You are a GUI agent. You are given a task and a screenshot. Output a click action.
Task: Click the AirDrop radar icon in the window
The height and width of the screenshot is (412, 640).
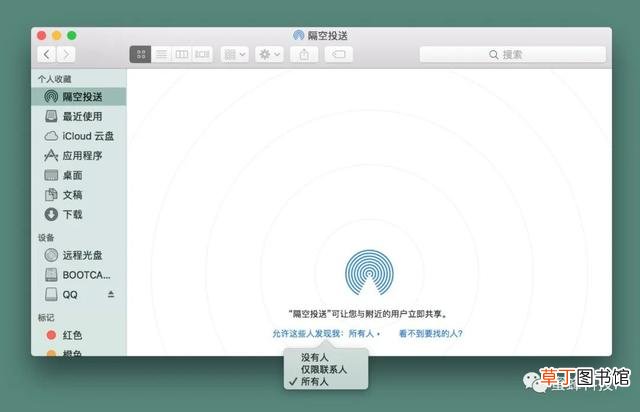(369, 272)
